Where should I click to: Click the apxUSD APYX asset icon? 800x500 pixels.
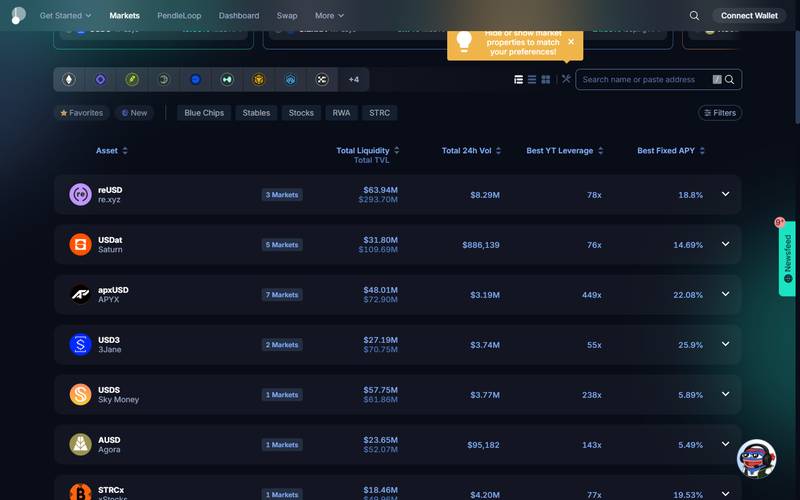pos(80,294)
